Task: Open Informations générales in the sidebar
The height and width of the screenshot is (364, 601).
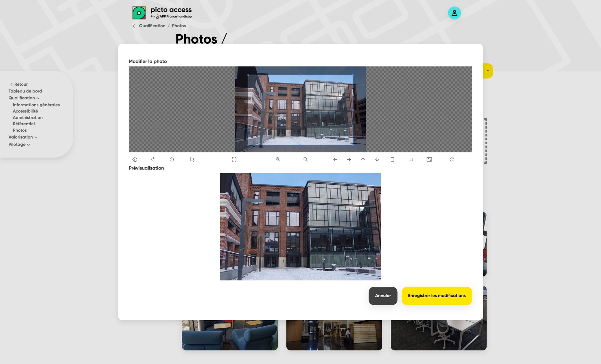Action: tap(36, 105)
